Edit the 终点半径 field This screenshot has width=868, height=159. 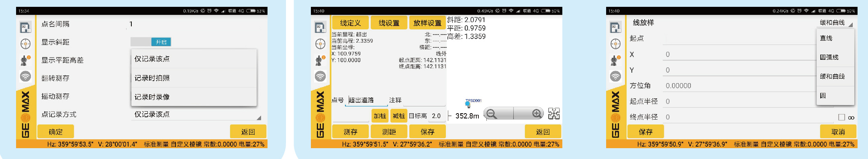(x=748, y=117)
